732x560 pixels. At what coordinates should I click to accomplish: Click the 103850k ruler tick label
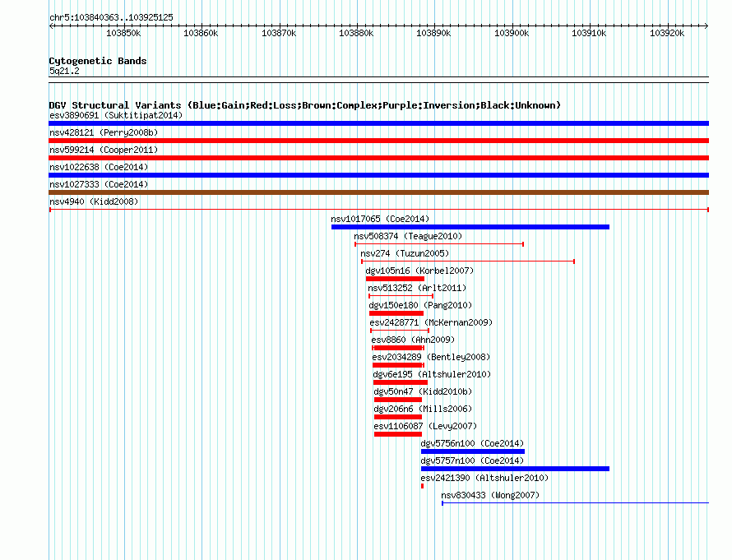tap(123, 33)
